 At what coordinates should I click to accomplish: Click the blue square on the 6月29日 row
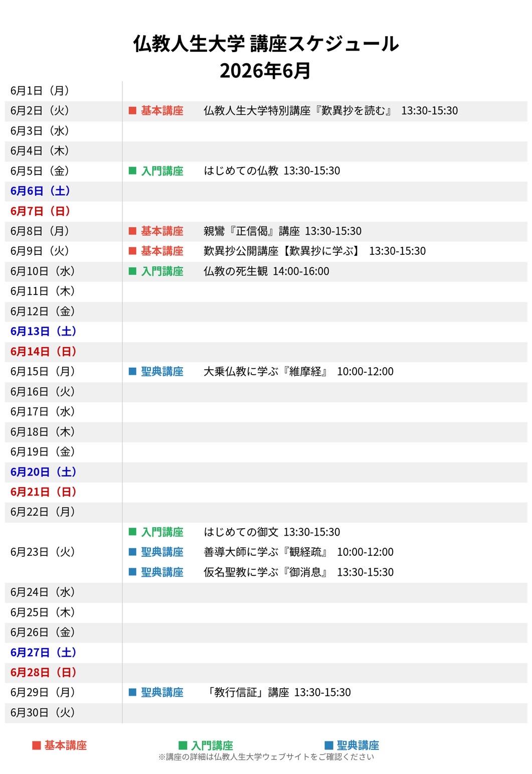pos(132,693)
